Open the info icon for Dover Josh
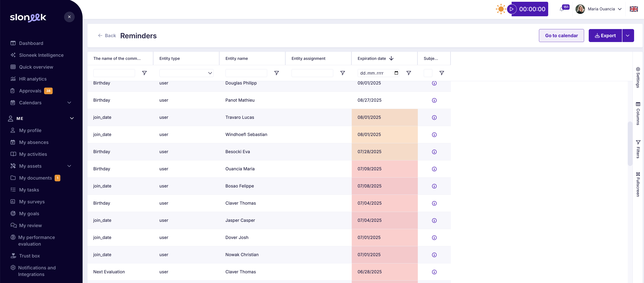 (x=434, y=238)
